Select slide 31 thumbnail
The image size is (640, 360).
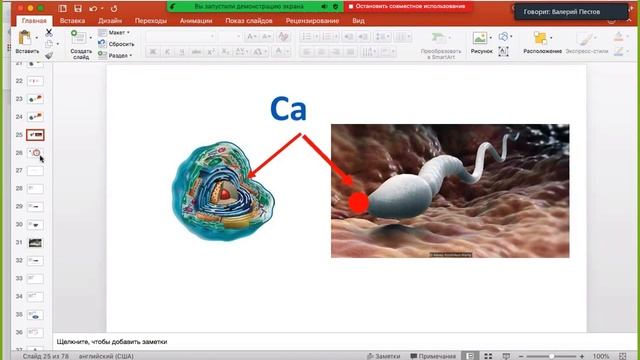pos(35,243)
